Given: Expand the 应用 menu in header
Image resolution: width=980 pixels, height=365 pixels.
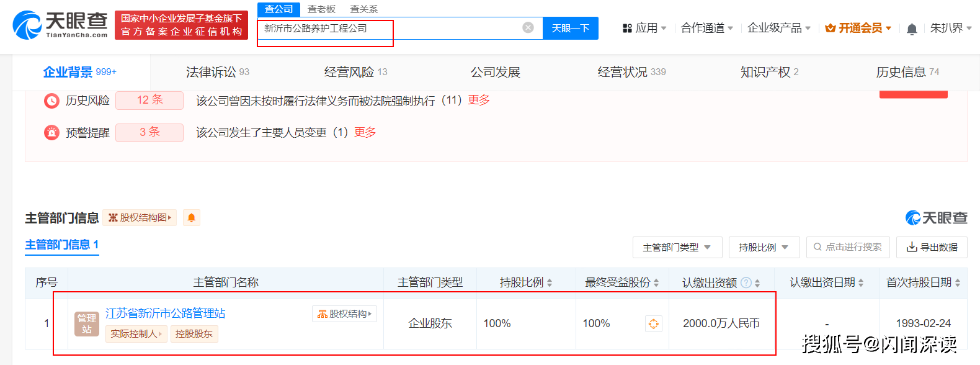Looking at the screenshot, I should [644, 28].
